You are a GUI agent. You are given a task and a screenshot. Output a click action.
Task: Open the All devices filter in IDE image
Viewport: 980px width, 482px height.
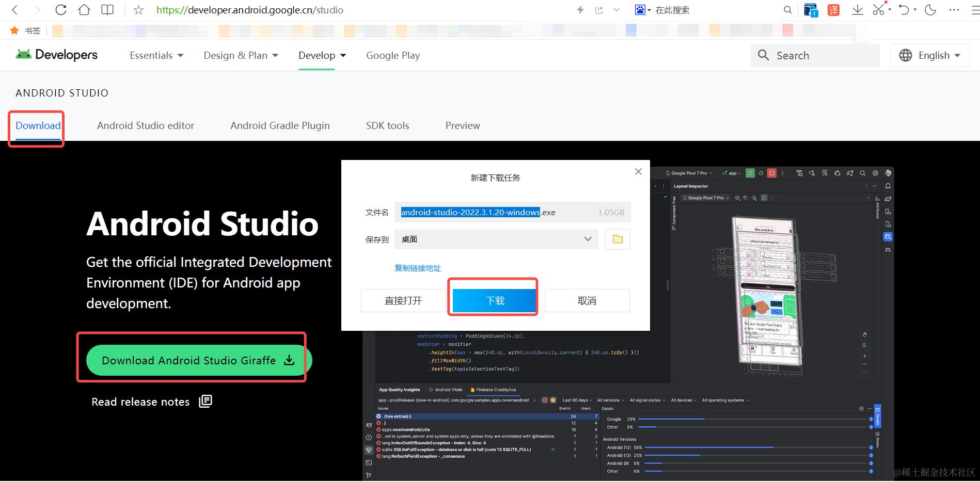(x=684, y=400)
